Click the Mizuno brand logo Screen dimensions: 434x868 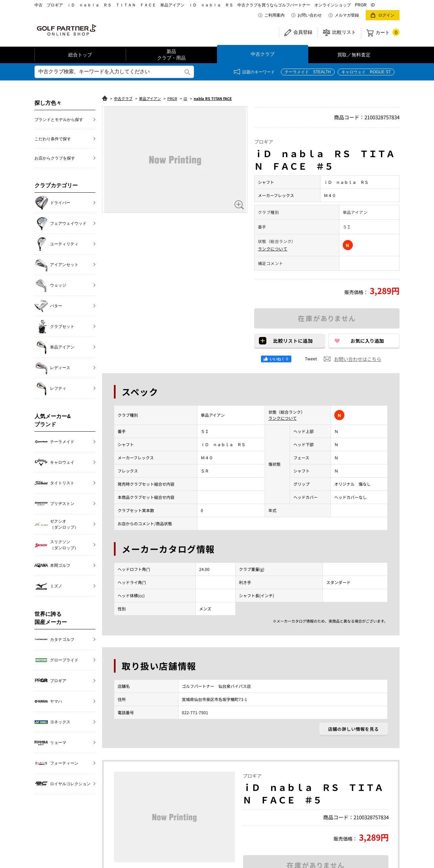click(41, 586)
